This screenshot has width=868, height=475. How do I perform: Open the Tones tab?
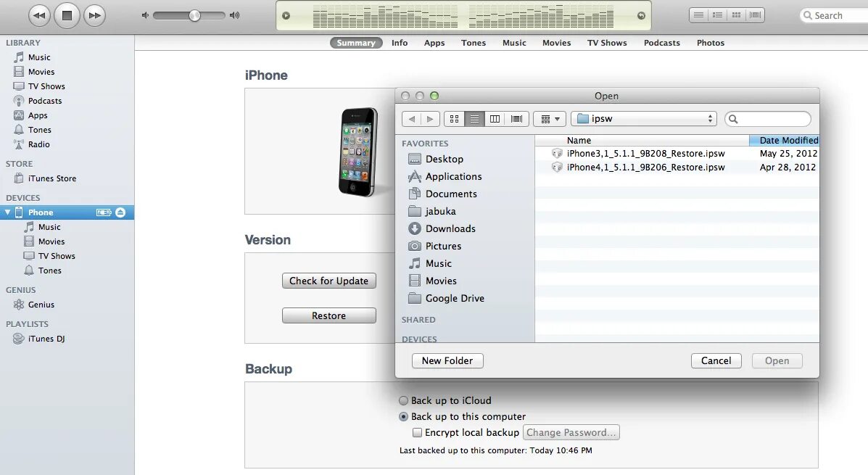coord(474,43)
